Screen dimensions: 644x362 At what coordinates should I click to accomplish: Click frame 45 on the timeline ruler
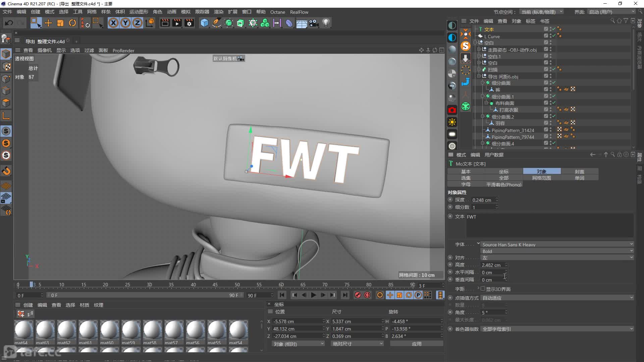pos(215,285)
